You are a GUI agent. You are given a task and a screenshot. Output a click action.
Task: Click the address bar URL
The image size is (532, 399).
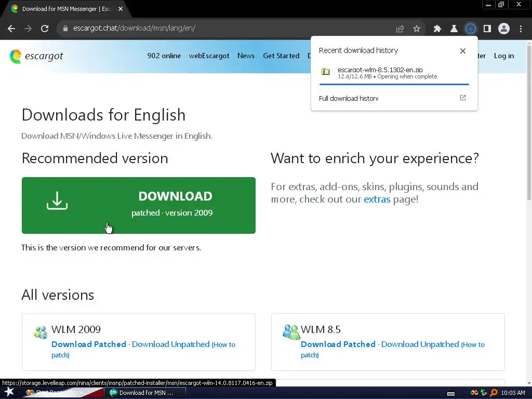tap(134, 28)
